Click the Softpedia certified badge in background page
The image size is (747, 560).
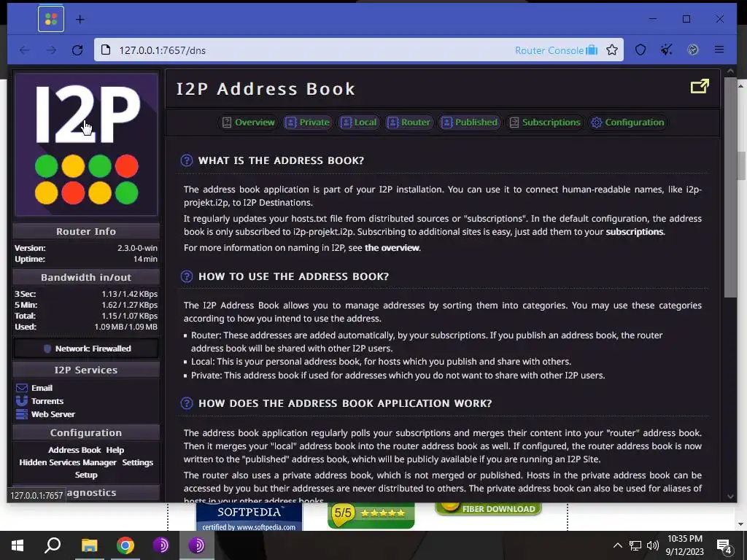tap(249, 517)
